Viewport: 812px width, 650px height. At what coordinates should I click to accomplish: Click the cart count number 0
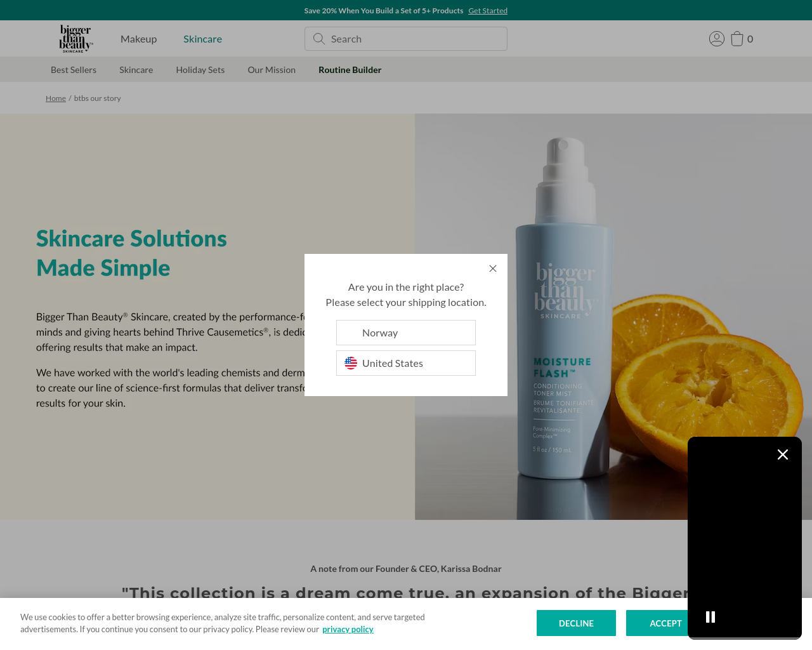coord(750,39)
